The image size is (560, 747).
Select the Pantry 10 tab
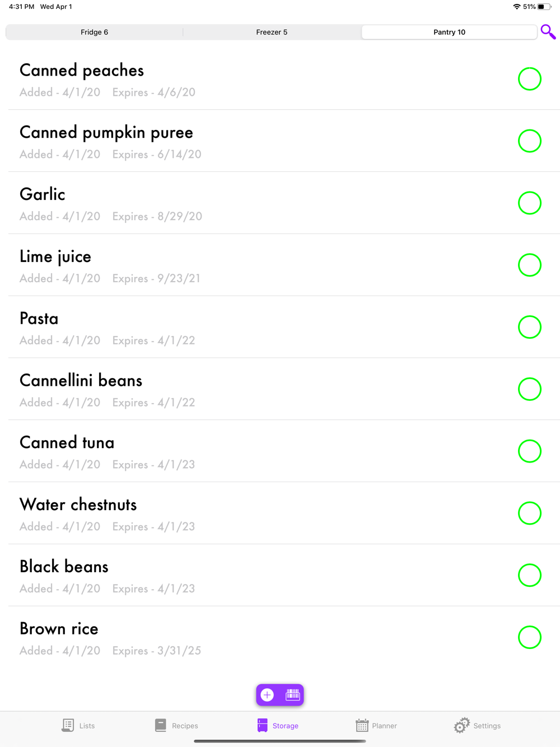tap(449, 32)
